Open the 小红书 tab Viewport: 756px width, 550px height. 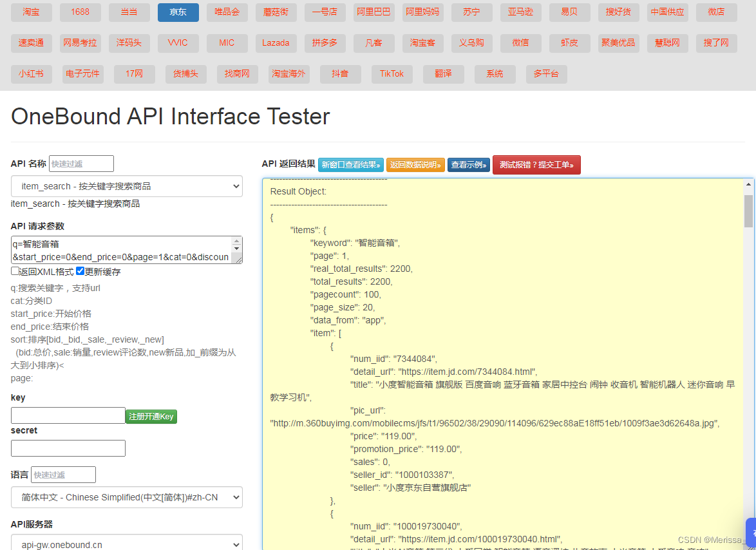click(x=32, y=74)
